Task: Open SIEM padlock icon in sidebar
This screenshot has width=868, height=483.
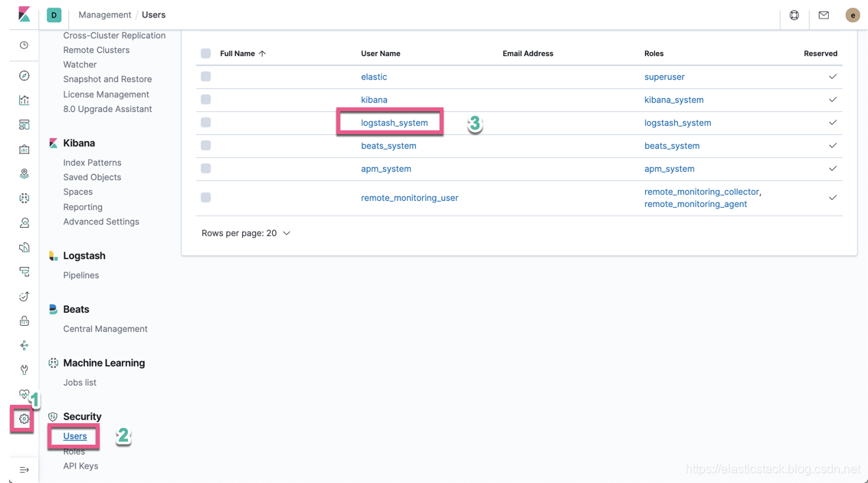Action: click(24, 320)
